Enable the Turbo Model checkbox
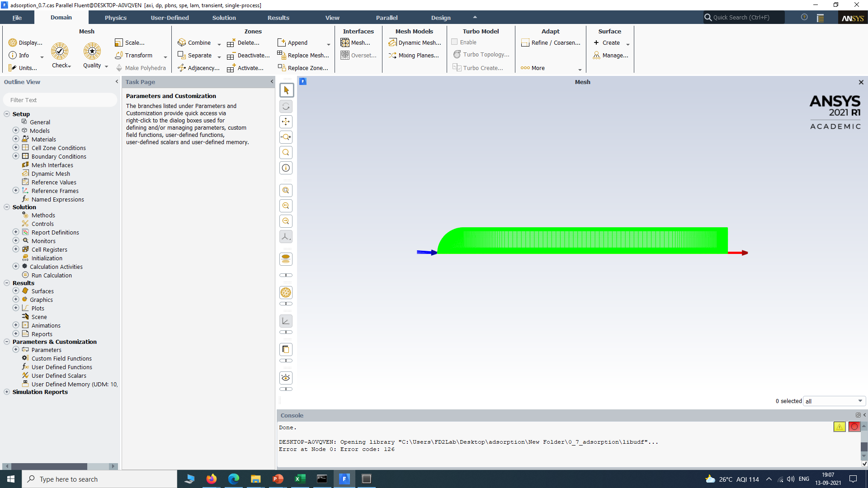The image size is (868, 488). (455, 42)
